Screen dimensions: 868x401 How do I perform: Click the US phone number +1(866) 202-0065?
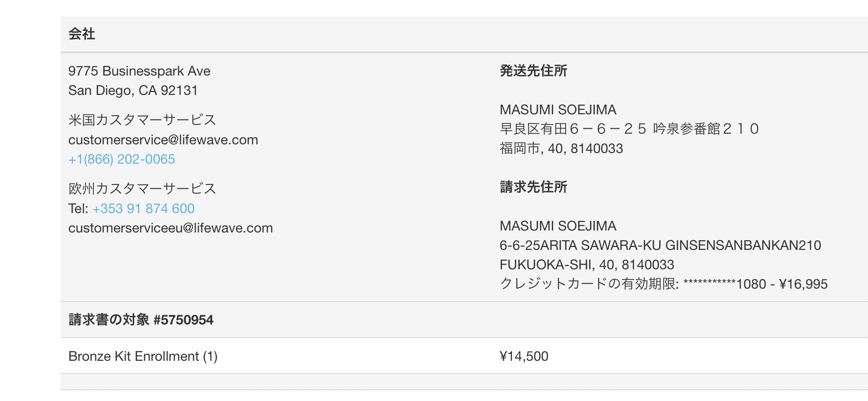click(x=122, y=159)
